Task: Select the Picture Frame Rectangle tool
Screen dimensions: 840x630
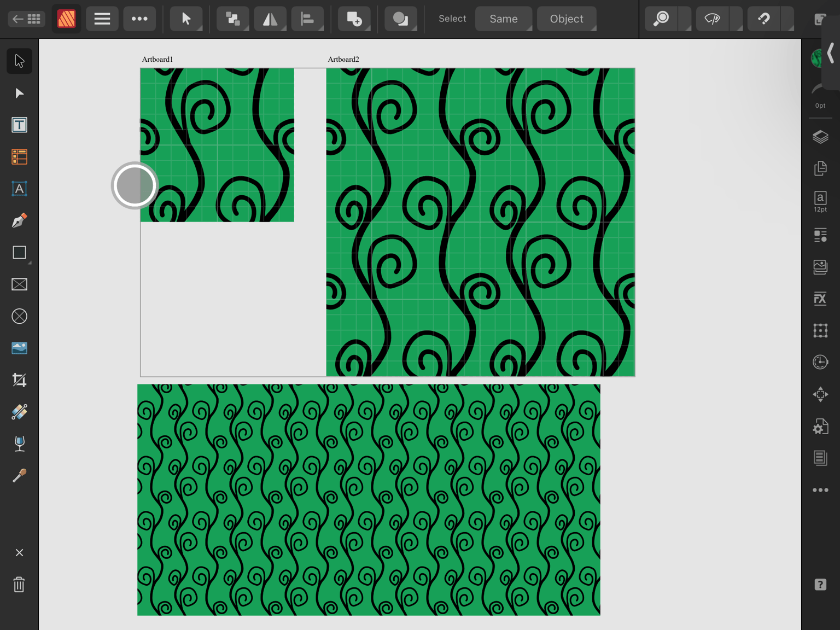Action: [x=19, y=284]
